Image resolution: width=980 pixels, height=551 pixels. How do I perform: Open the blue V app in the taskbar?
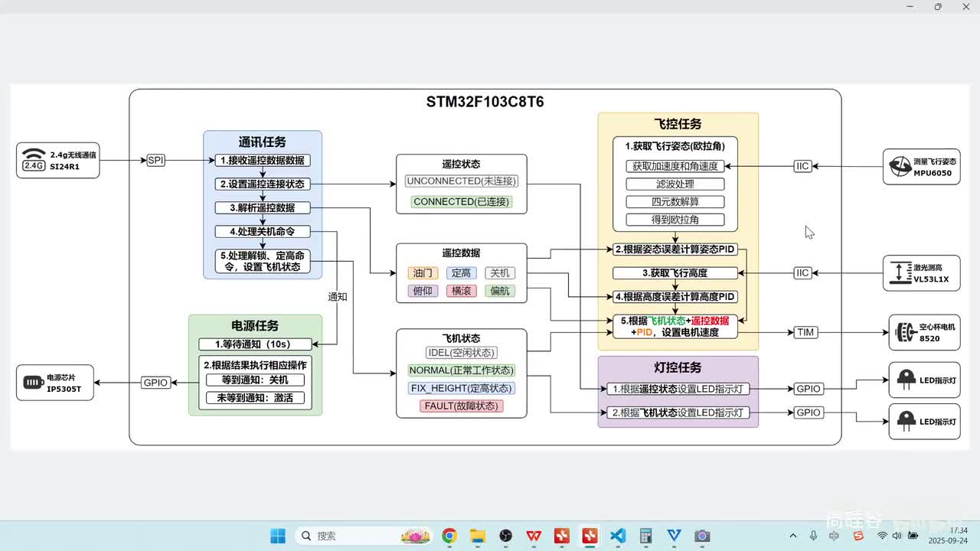tap(674, 536)
